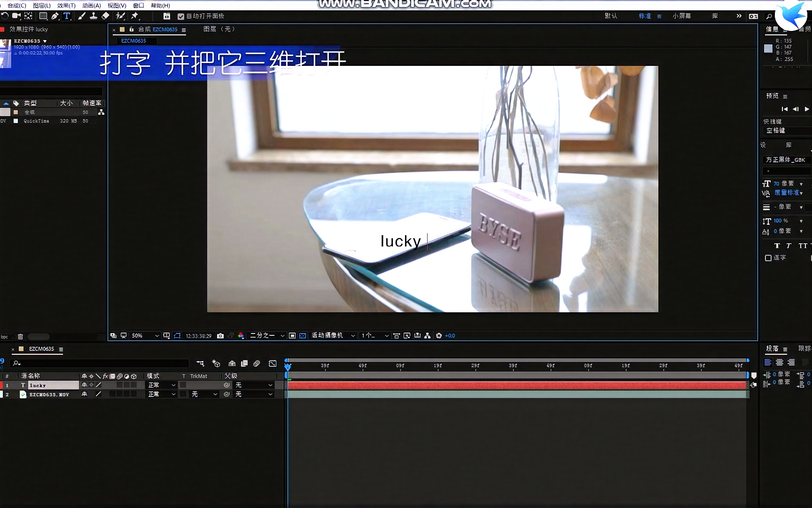Open blend mode dropdown for lucky layer
812x508 pixels.
click(162, 385)
